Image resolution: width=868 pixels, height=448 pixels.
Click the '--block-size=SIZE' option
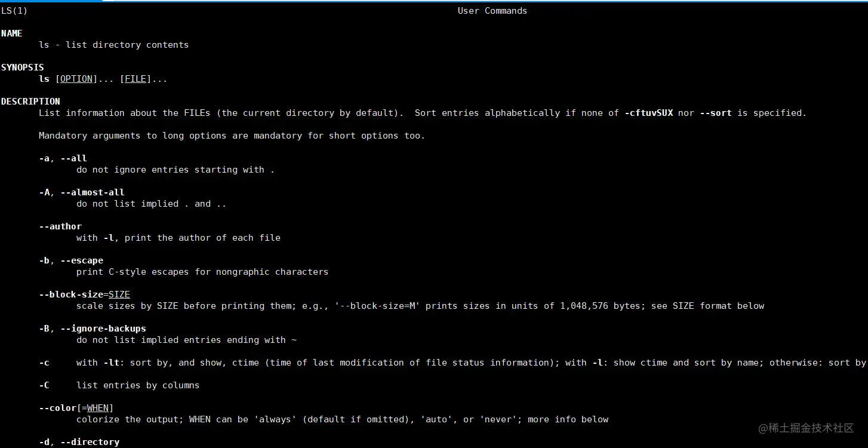[x=85, y=294]
